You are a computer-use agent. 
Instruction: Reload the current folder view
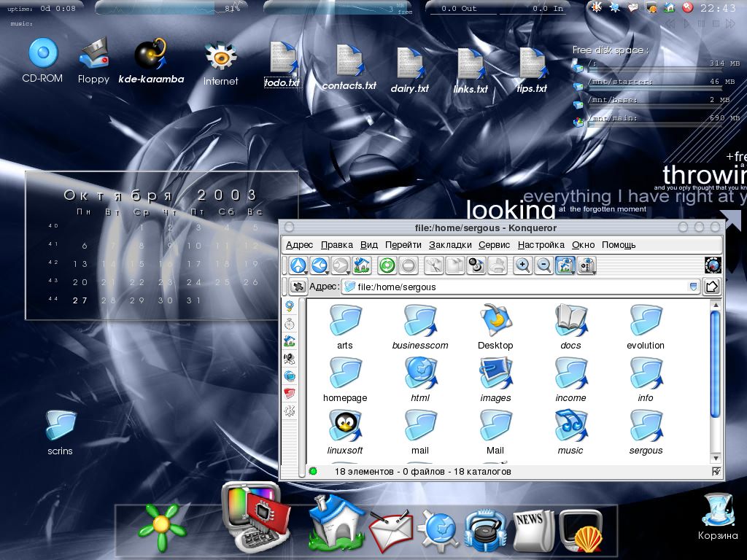[387, 265]
